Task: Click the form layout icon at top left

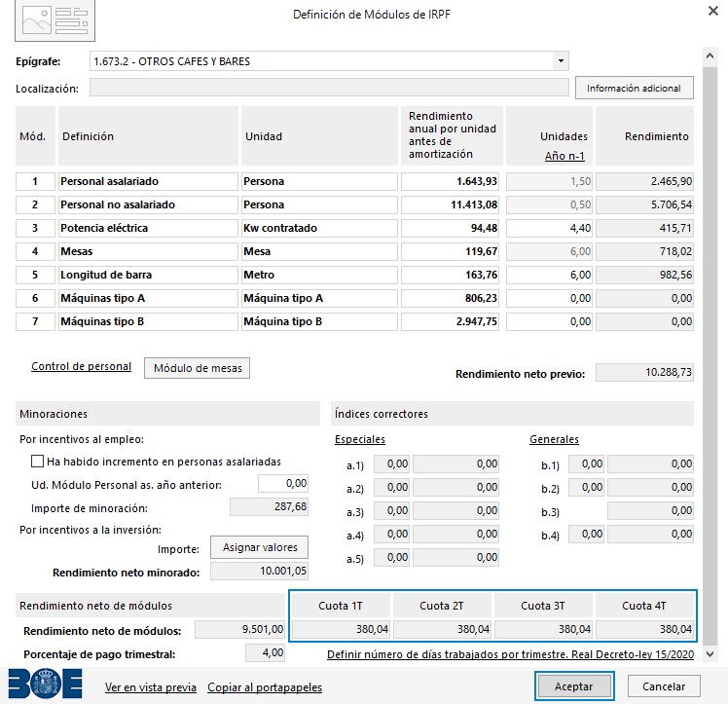Action: click(x=55, y=20)
